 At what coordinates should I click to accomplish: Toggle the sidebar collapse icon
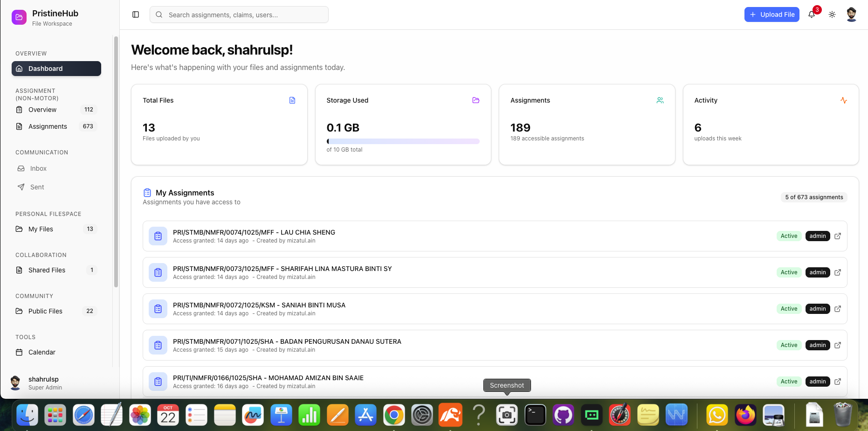(x=136, y=14)
